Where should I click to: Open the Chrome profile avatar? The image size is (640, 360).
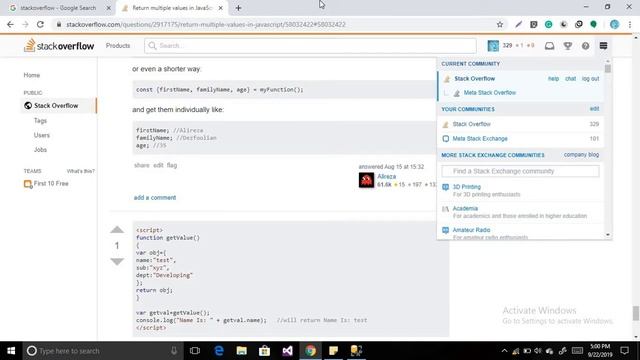[614, 24]
